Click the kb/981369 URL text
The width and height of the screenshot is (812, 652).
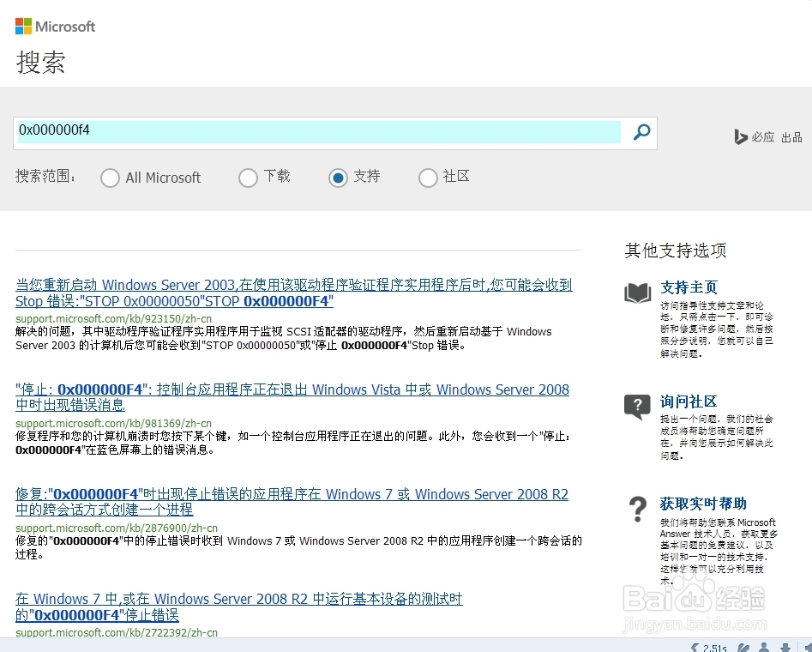pyautogui.click(x=113, y=424)
